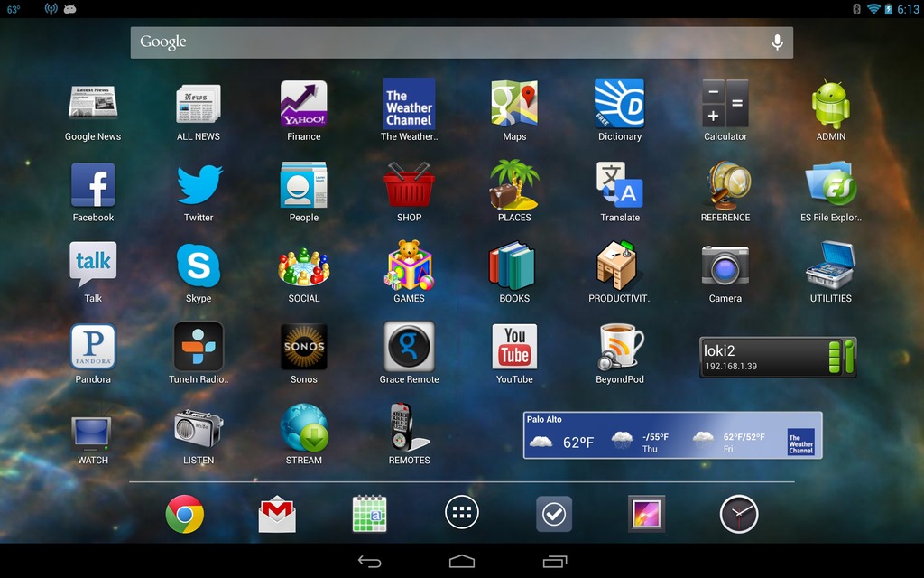
Task: Select Friday forecast 62°F/52°F
Action: click(728, 442)
